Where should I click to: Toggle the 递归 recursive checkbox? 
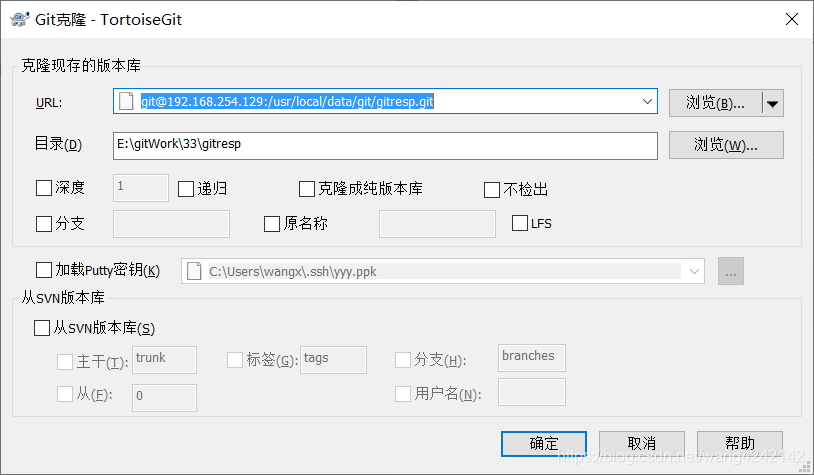point(186,189)
